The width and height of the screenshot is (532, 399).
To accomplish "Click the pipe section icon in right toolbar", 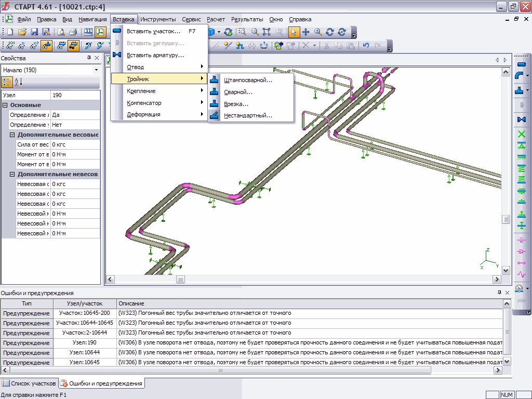I will [522, 64].
